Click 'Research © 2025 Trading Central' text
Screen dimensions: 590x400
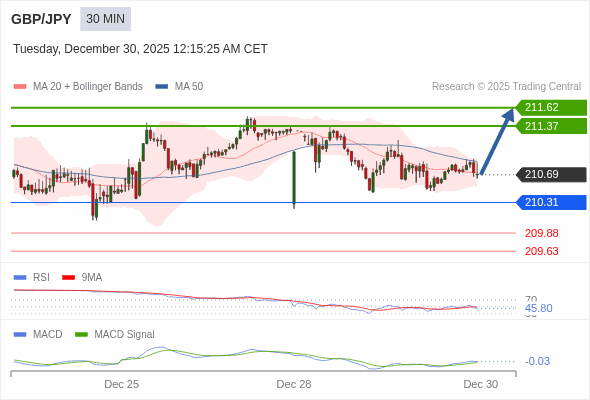506,87
